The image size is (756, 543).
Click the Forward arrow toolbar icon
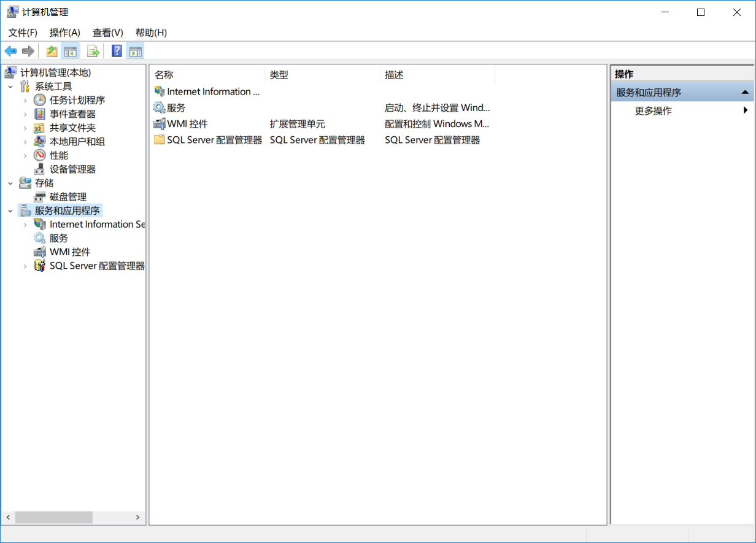(x=28, y=51)
